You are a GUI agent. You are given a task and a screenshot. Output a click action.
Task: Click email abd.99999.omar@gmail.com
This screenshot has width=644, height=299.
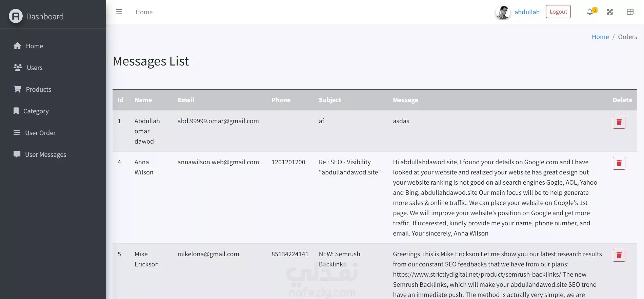[x=218, y=121]
